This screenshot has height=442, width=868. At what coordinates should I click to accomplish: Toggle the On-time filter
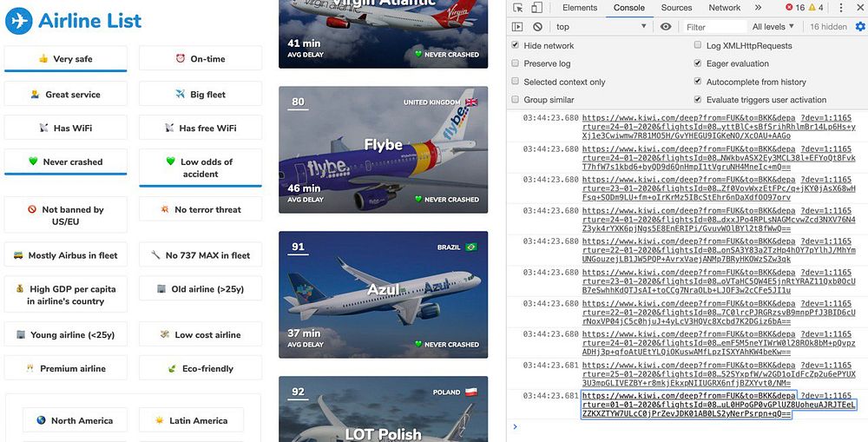201,58
